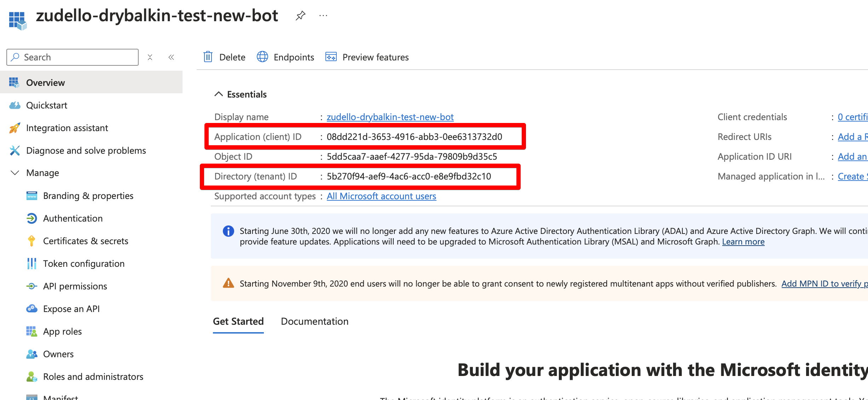Viewport: 868px width, 400px height.
Task: Collapse the Manage section in sidebar
Action: point(15,173)
